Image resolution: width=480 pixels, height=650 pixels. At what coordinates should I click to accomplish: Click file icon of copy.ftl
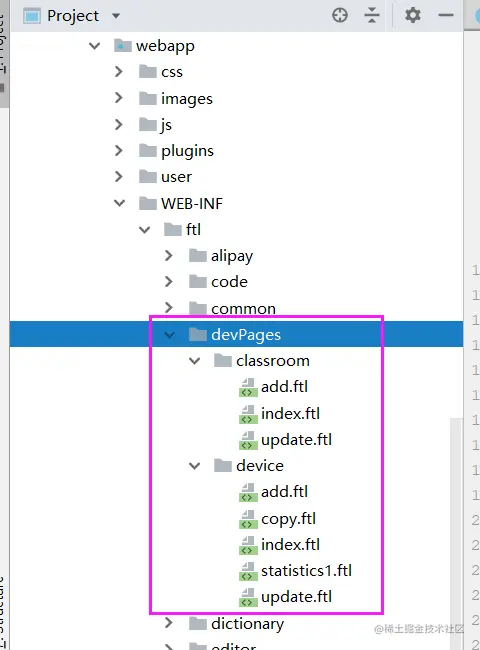tap(248, 519)
